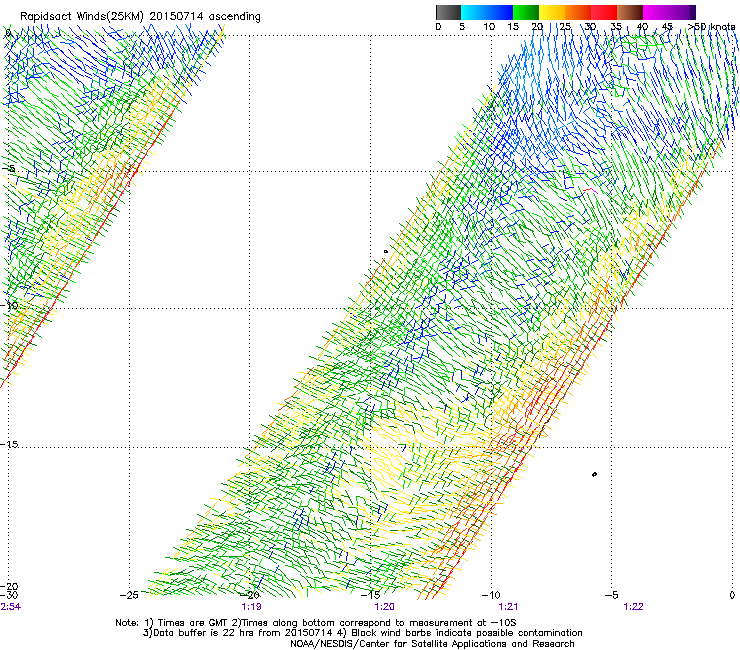The height and width of the screenshot is (650, 740).
Task: Click the 'Data buffer is 22 hrs' note line
Action: coord(362,633)
